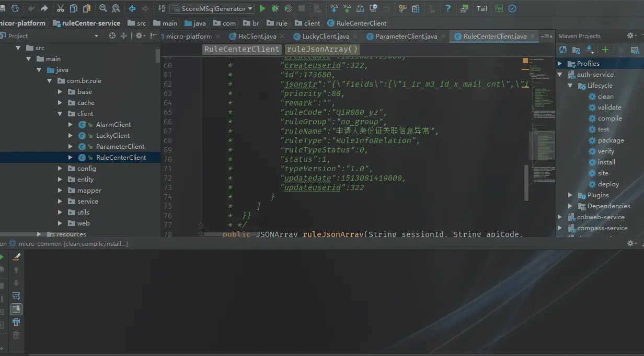Click the Paste clipboard icon

pos(86,8)
